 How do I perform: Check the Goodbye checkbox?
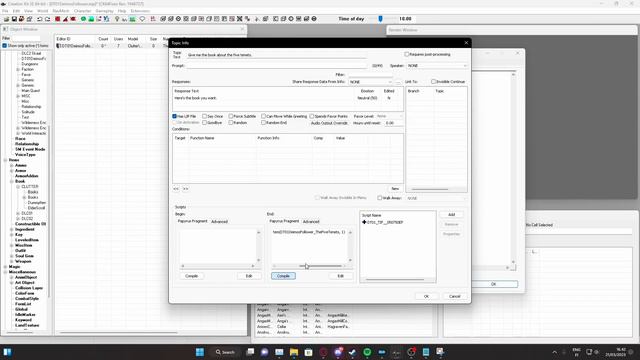coord(204,122)
